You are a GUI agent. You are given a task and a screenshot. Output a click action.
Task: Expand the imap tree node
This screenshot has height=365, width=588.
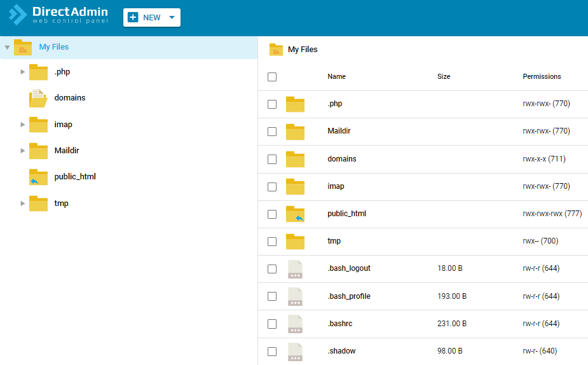click(23, 125)
